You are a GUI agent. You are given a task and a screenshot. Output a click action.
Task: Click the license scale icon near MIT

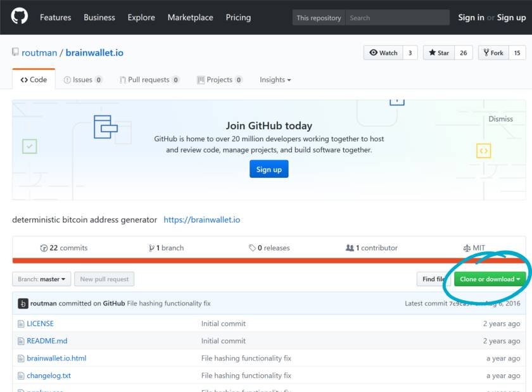(x=467, y=248)
